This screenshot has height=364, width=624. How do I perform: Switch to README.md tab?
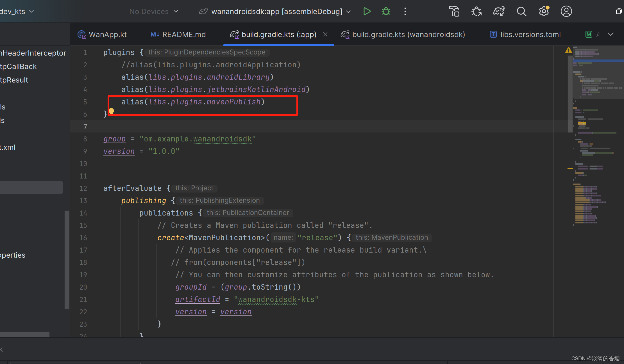tap(178, 35)
